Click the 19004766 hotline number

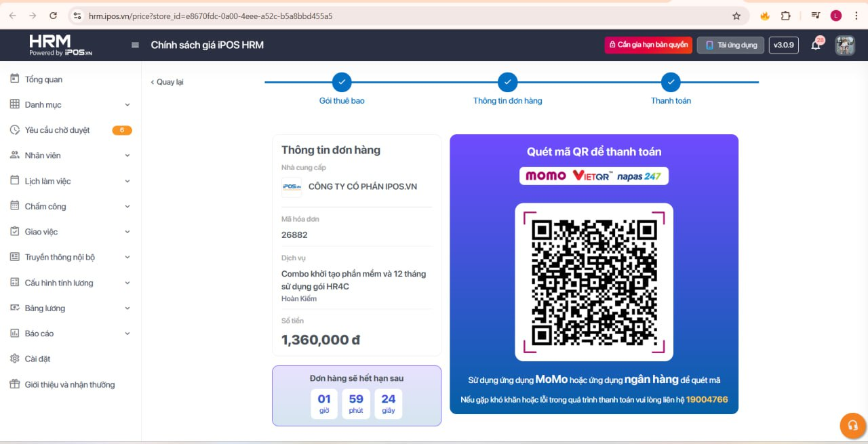click(x=707, y=399)
